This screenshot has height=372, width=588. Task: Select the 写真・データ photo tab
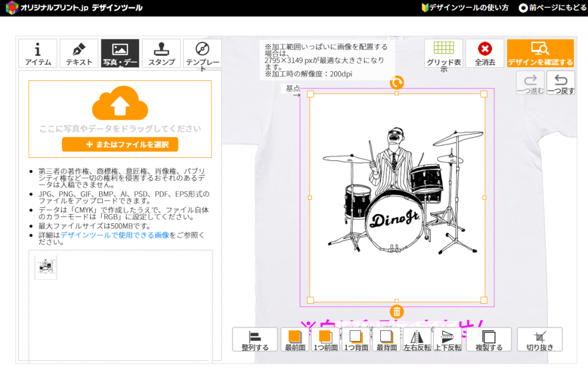pos(120,53)
